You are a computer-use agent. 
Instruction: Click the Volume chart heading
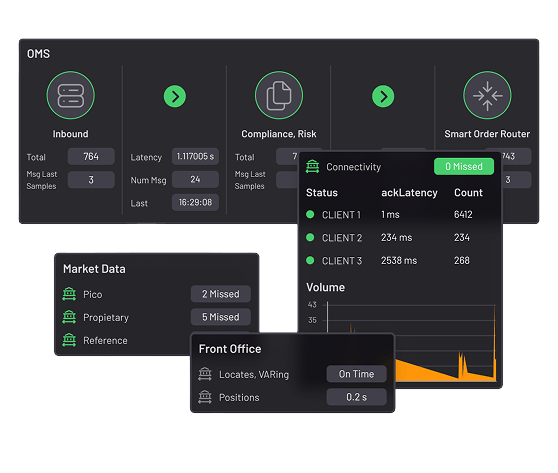pyautogui.click(x=325, y=287)
